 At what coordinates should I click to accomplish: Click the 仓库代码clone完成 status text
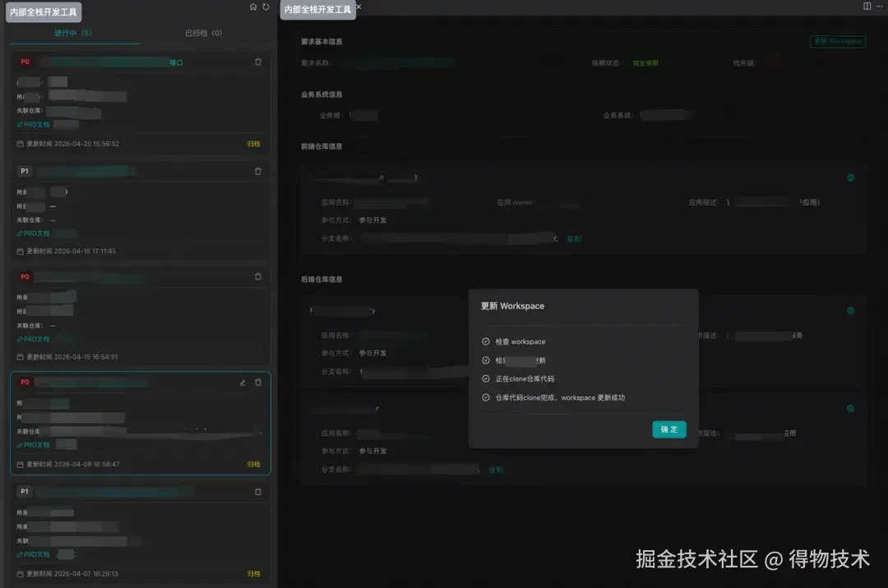tap(560, 398)
